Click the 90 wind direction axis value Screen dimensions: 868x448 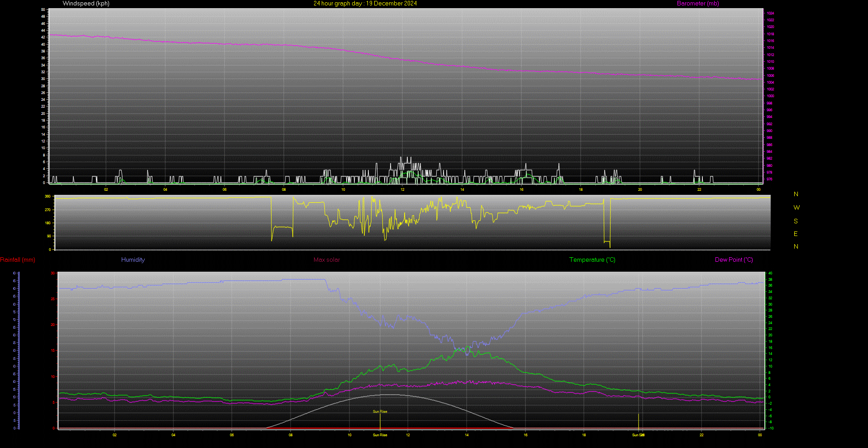pyautogui.click(x=48, y=236)
